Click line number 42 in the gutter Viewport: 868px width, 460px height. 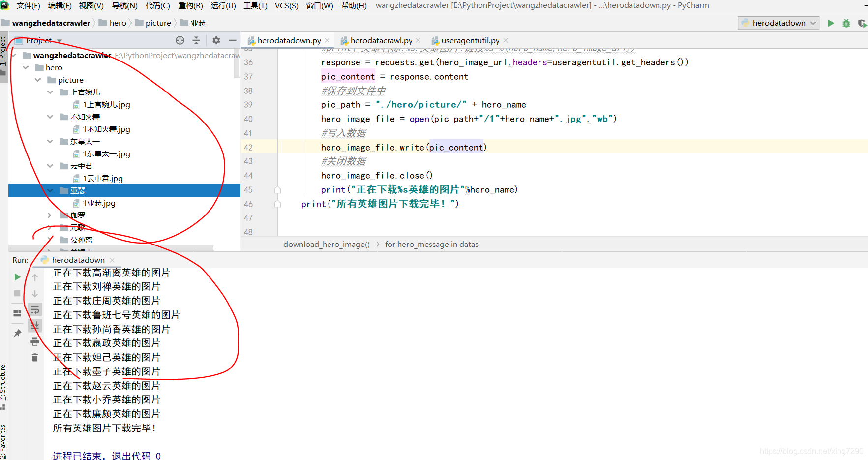click(248, 148)
